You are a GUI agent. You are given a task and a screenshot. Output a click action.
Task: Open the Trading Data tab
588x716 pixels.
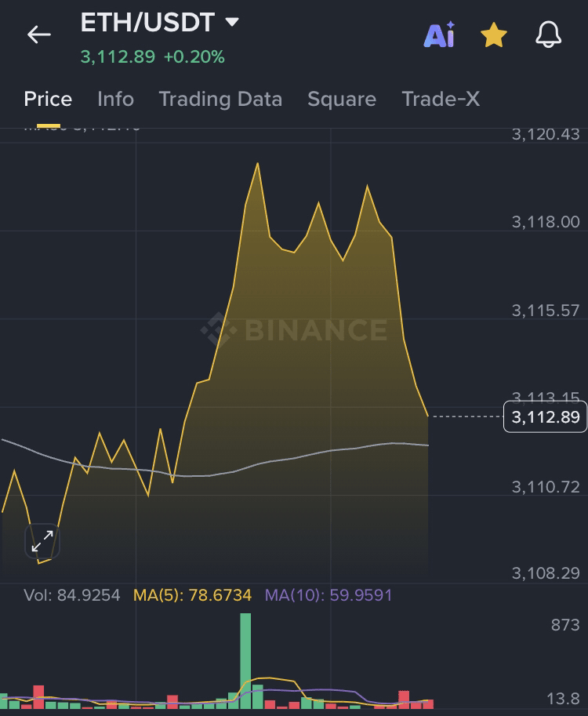220,100
